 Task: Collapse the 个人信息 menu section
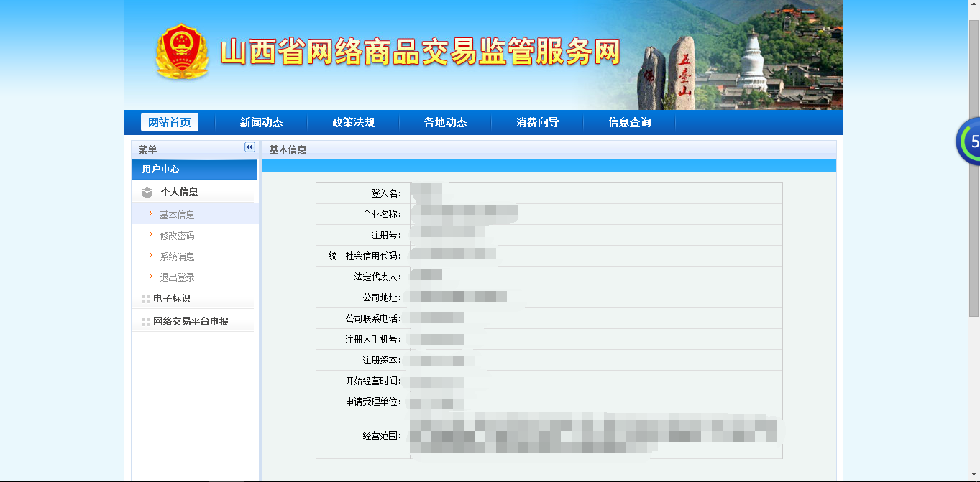coord(179,193)
